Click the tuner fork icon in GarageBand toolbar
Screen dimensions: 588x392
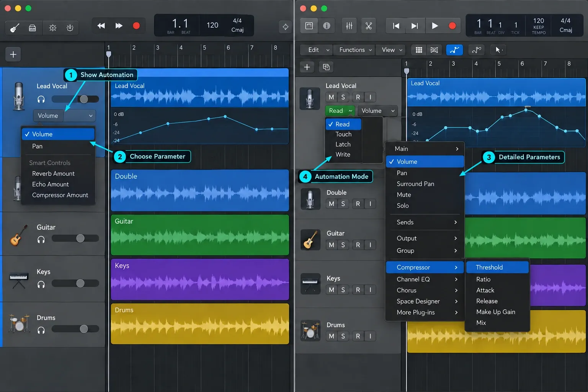70,28
